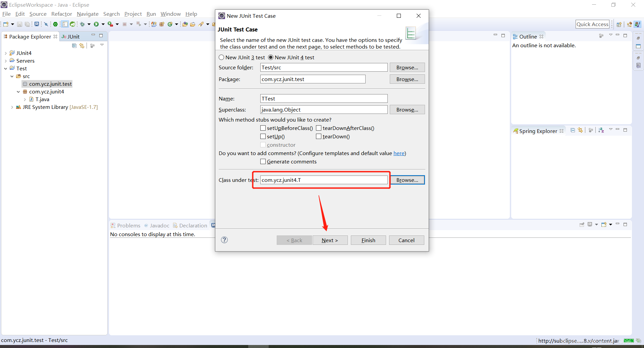Click the Class under test input field
The height and width of the screenshot is (348, 644).
click(324, 180)
